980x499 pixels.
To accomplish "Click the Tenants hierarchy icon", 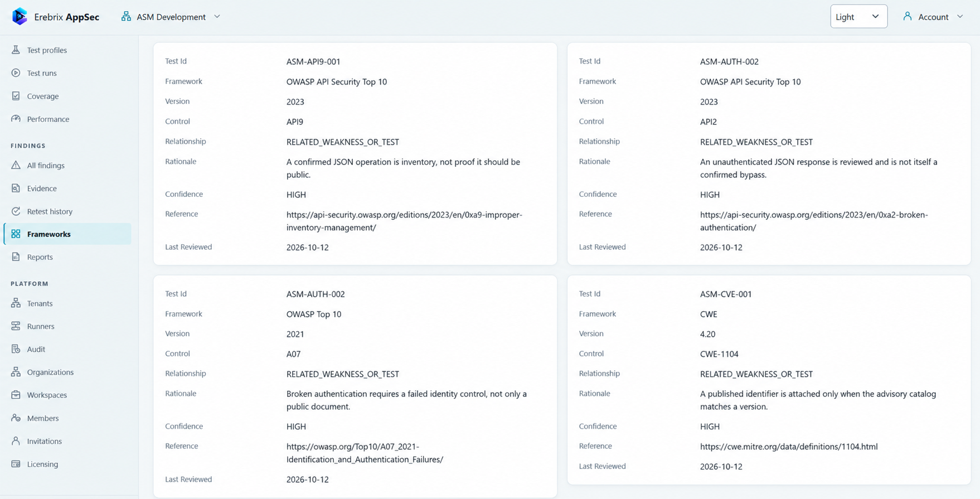I will [16, 303].
